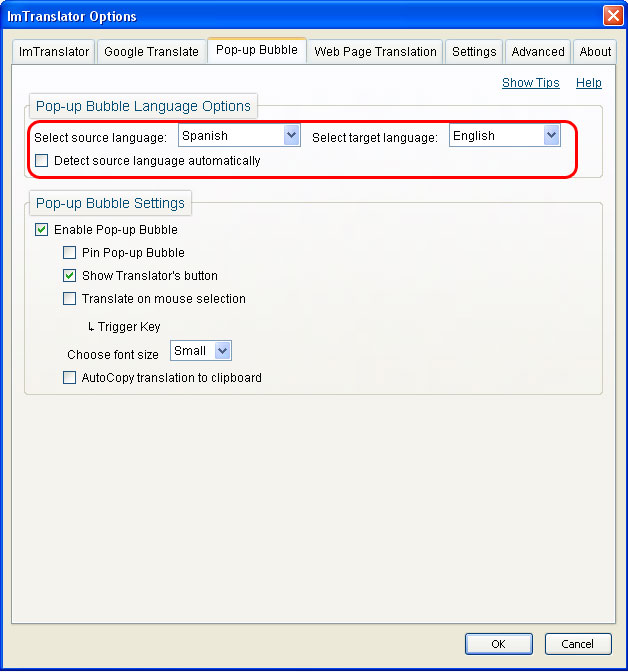Click the Cancel button
Viewport: 628px width, 672px height.
point(578,644)
